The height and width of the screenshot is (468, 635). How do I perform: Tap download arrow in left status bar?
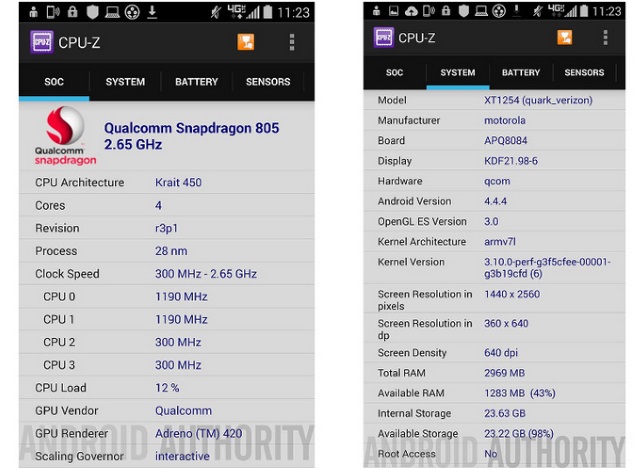point(152,12)
